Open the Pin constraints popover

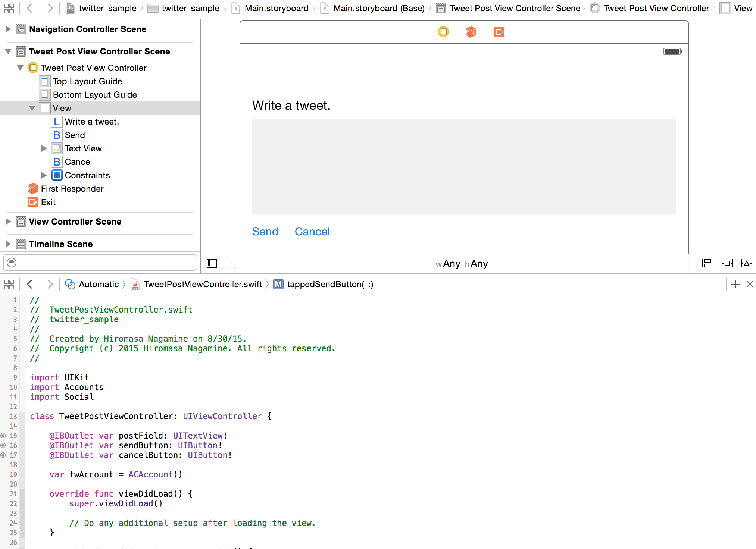coord(727,263)
